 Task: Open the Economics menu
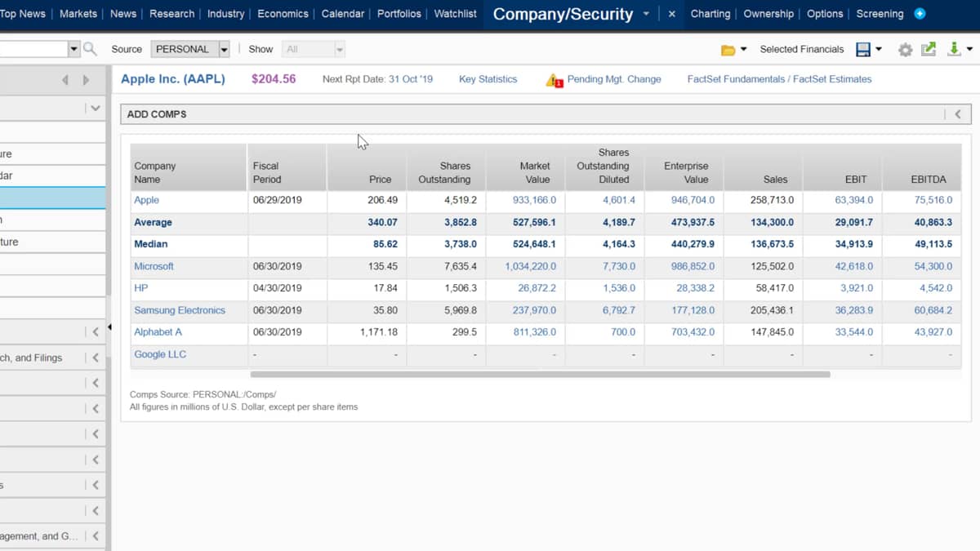(283, 14)
